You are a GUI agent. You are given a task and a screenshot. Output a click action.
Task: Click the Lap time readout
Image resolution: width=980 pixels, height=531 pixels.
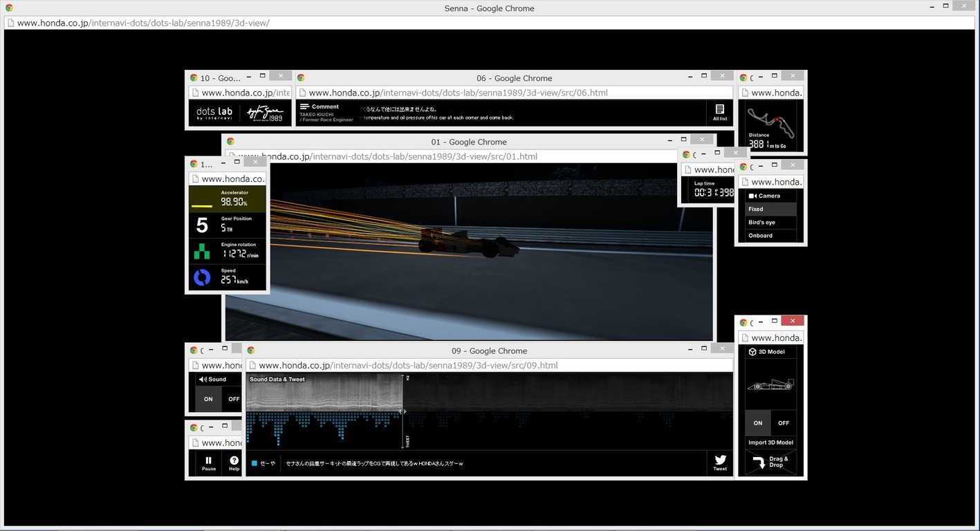[714, 192]
